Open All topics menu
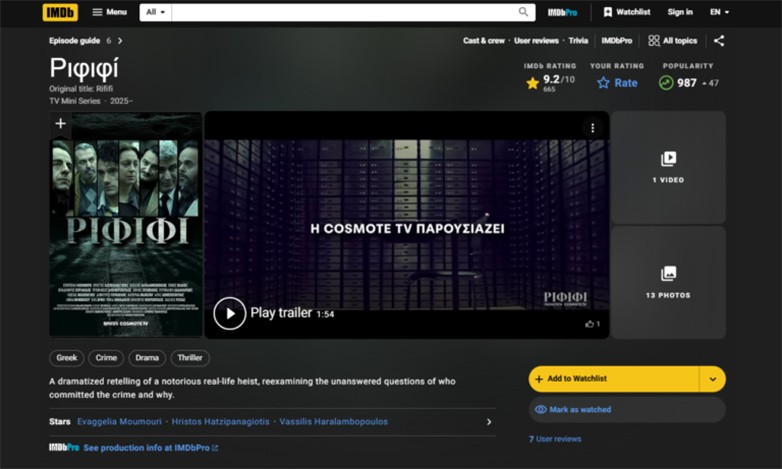The width and height of the screenshot is (782, 469). (672, 41)
